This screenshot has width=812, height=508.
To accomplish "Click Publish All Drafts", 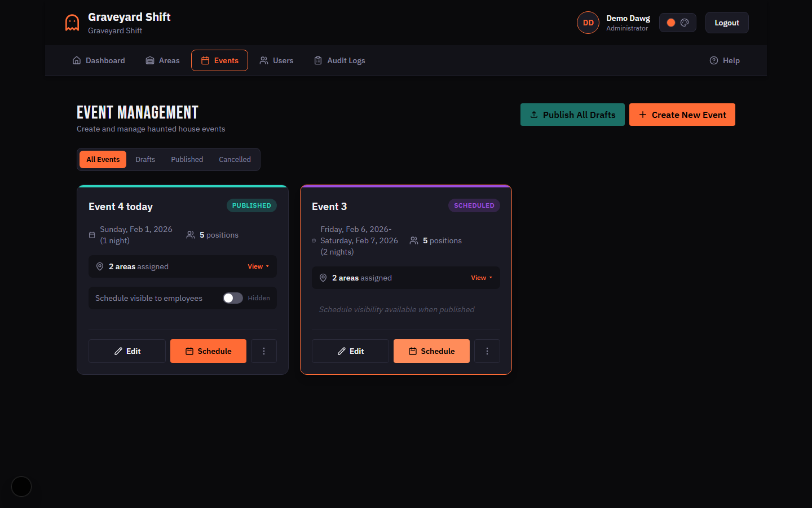I will pyautogui.click(x=572, y=115).
